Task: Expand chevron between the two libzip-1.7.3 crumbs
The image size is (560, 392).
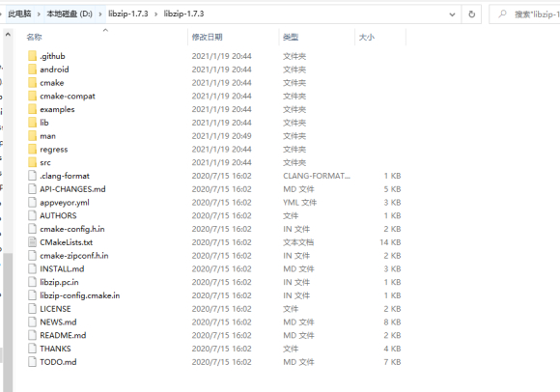Action: (x=156, y=14)
